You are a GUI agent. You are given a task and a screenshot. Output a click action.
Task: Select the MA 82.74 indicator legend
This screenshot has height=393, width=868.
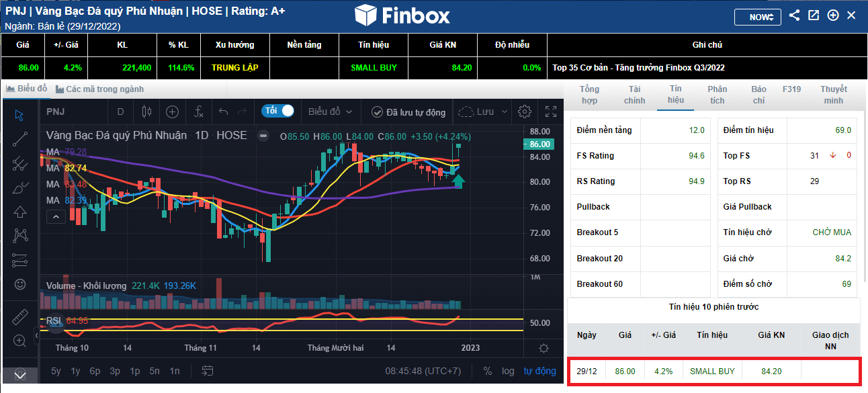click(x=67, y=168)
